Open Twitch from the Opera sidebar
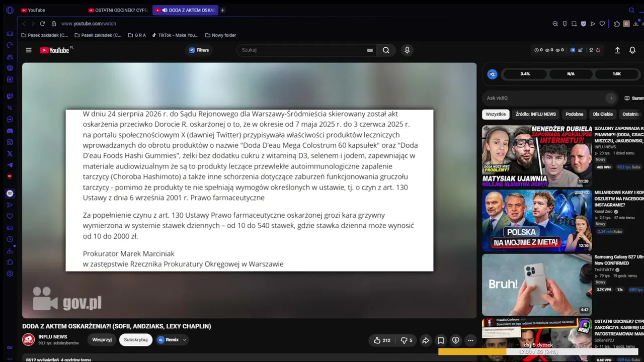Viewport: 644px width, 362px height. 10,96
